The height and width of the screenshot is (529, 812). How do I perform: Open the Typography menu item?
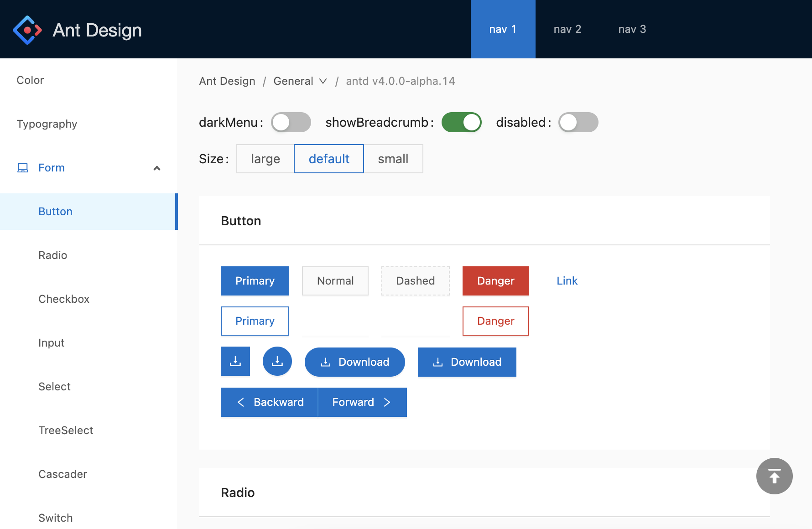coord(88,124)
